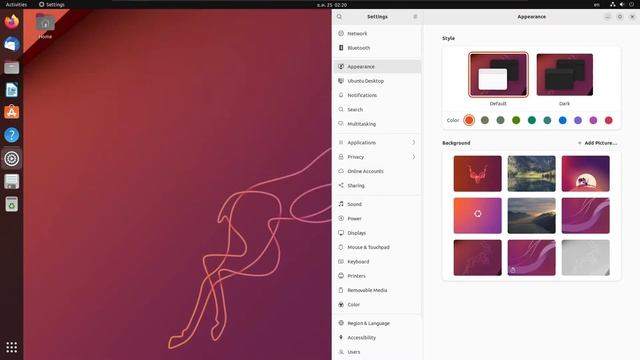The height and width of the screenshot is (360, 640).
Task: Select the Default light style
Action: pos(498,75)
